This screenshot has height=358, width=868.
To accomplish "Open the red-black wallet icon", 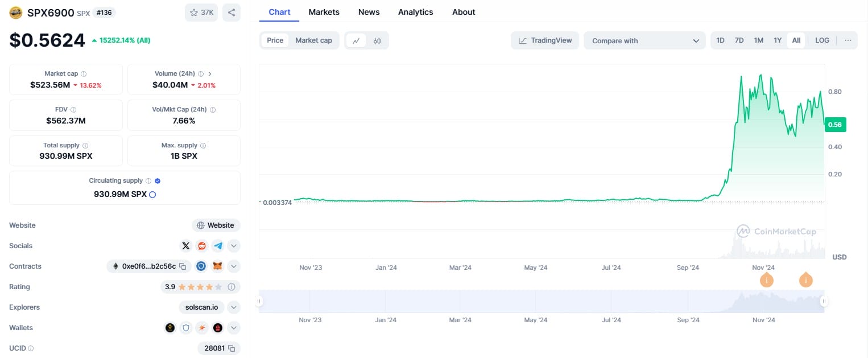I will [x=218, y=328].
